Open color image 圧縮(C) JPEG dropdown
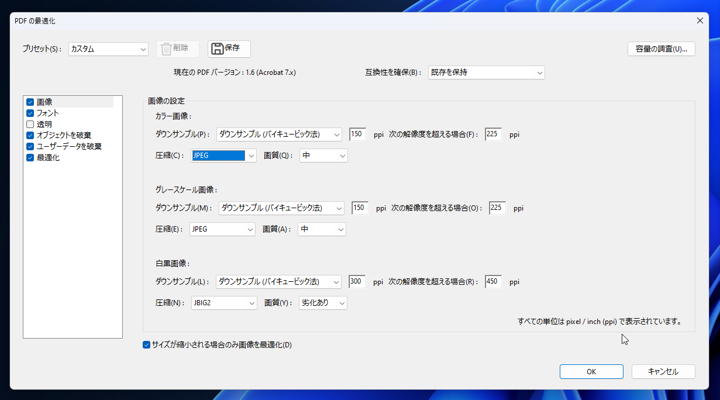 [x=224, y=156]
